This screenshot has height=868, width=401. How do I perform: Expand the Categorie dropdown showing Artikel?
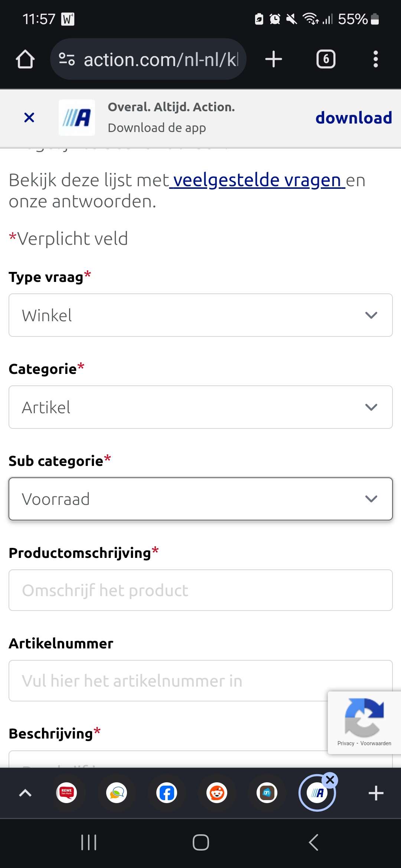click(200, 407)
